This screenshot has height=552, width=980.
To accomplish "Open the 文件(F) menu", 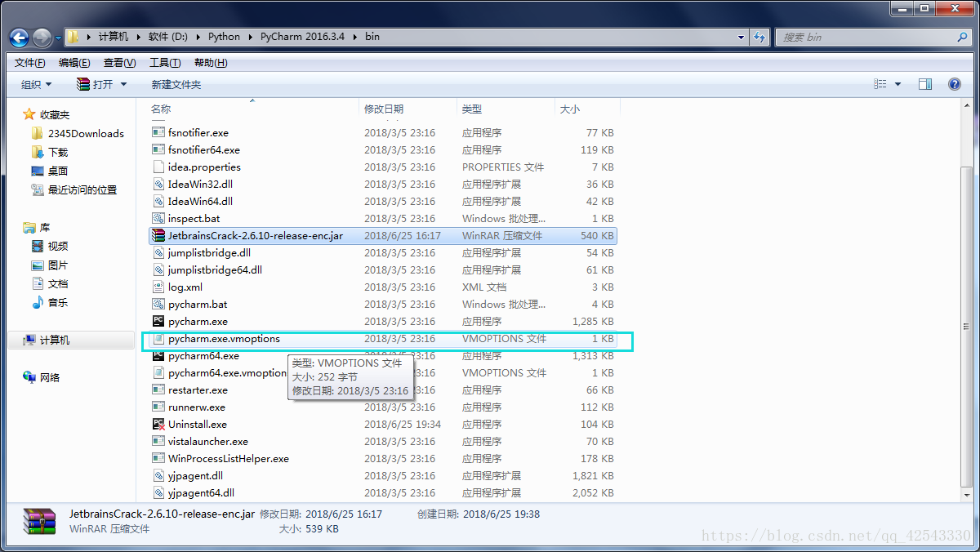I will click(x=30, y=63).
